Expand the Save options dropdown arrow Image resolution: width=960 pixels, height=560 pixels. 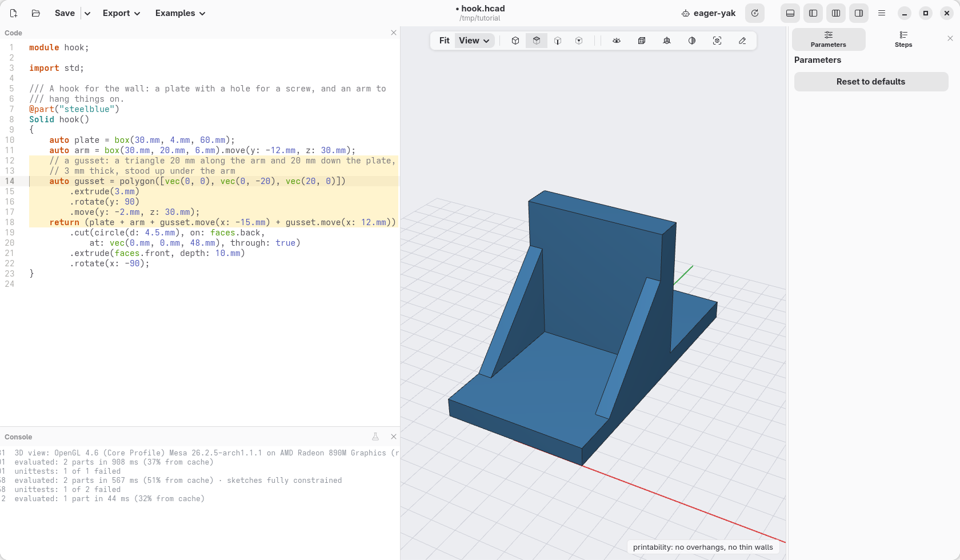pyautogui.click(x=87, y=13)
